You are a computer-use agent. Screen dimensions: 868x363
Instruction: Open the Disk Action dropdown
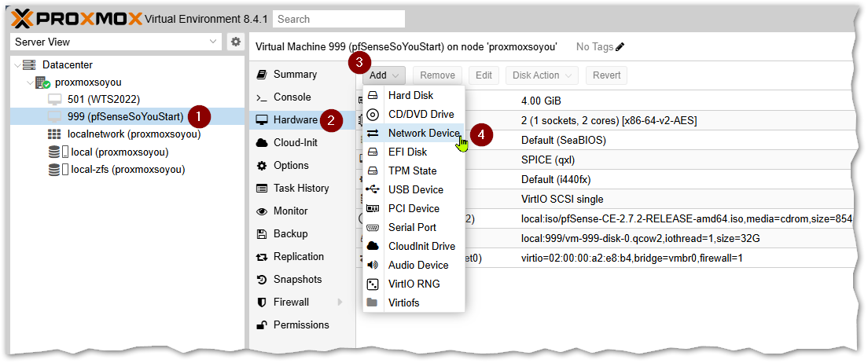tap(542, 75)
